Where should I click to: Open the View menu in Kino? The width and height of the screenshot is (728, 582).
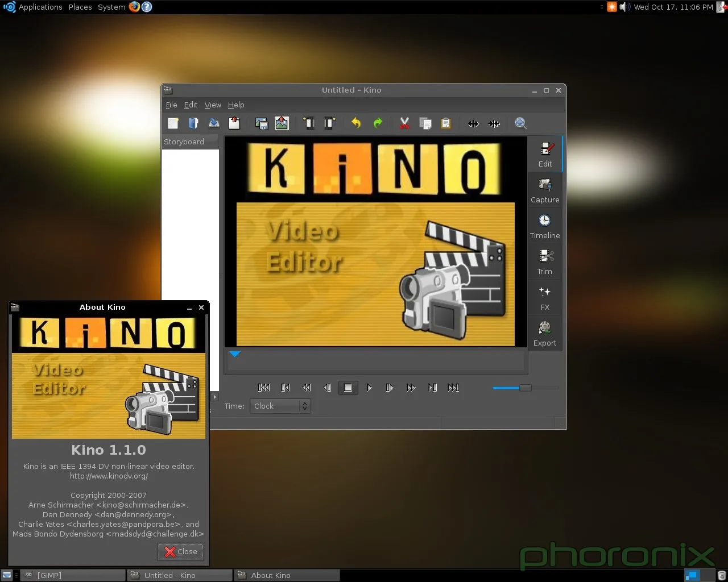pos(213,105)
